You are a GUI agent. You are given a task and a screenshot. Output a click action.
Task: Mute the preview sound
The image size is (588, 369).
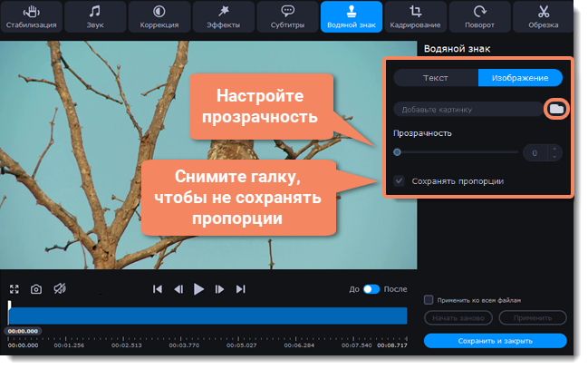click(60, 288)
